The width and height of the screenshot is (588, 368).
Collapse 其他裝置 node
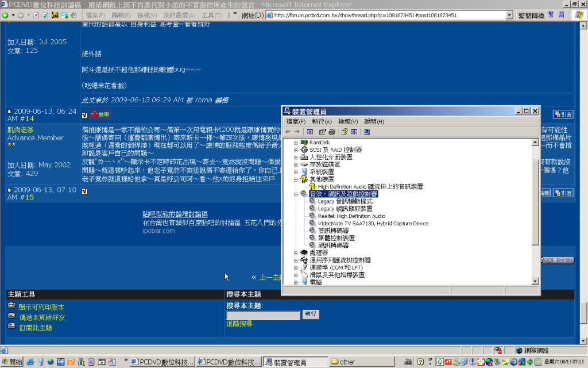pos(296,179)
